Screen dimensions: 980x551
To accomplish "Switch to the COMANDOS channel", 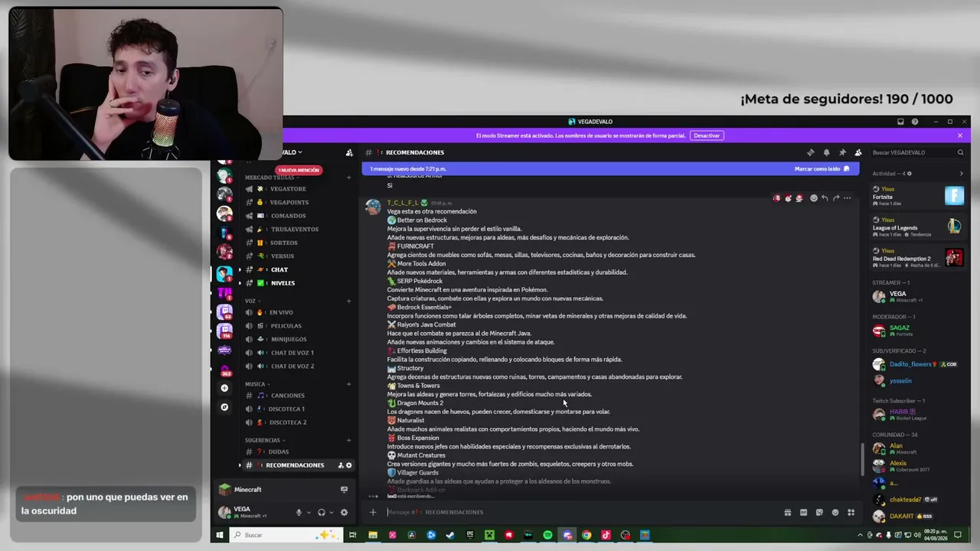I will click(296, 216).
